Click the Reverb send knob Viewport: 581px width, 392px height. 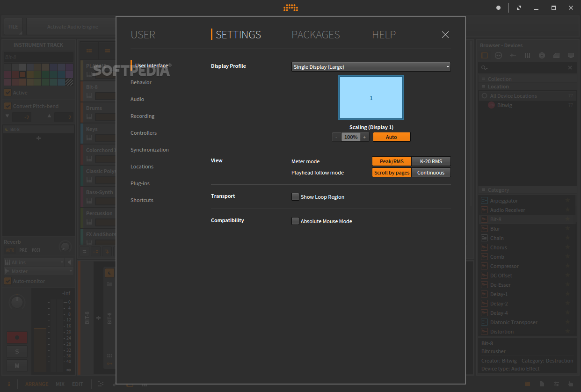click(x=65, y=246)
